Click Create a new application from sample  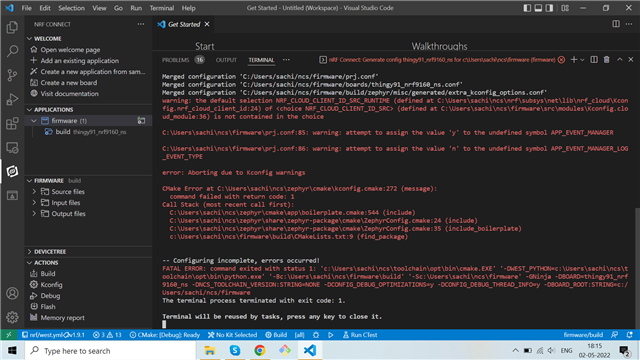point(93,71)
